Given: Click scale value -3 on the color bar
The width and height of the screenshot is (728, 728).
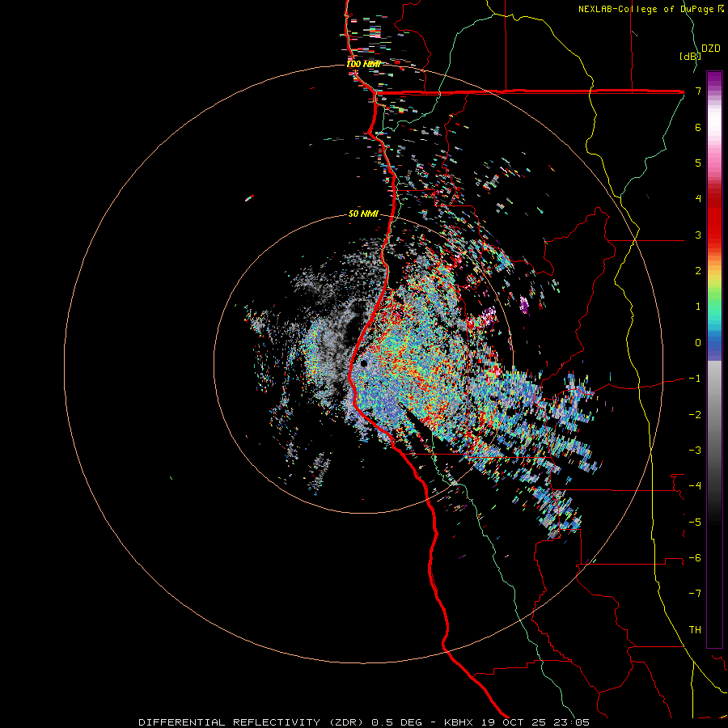Looking at the screenshot, I should (x=695, y=451).
